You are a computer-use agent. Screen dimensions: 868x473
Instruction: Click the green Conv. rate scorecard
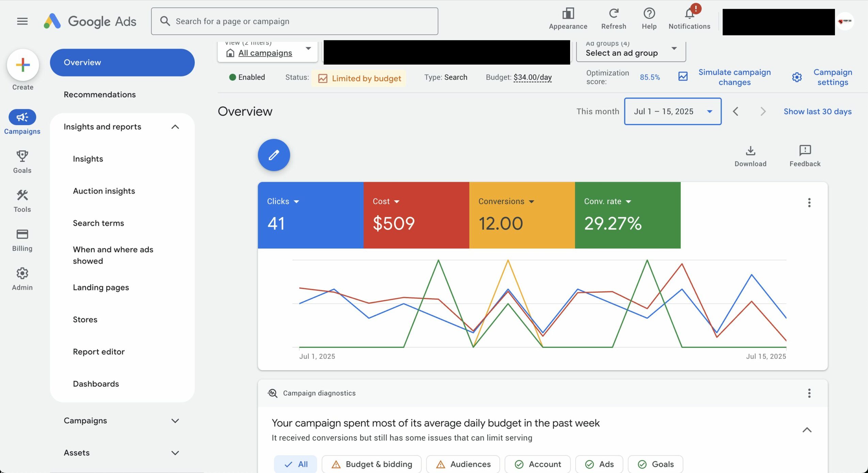coord(627,215)
